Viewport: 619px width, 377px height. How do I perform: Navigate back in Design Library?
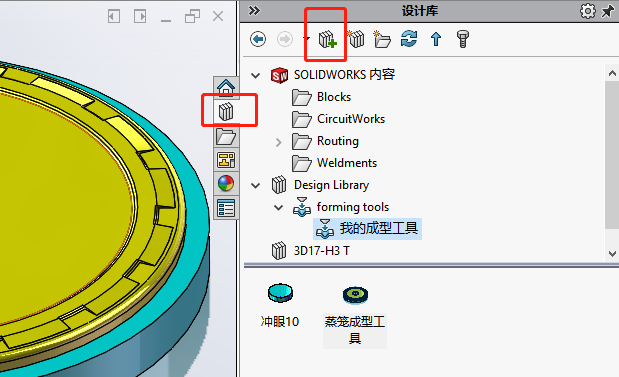[x=258, y=39]
